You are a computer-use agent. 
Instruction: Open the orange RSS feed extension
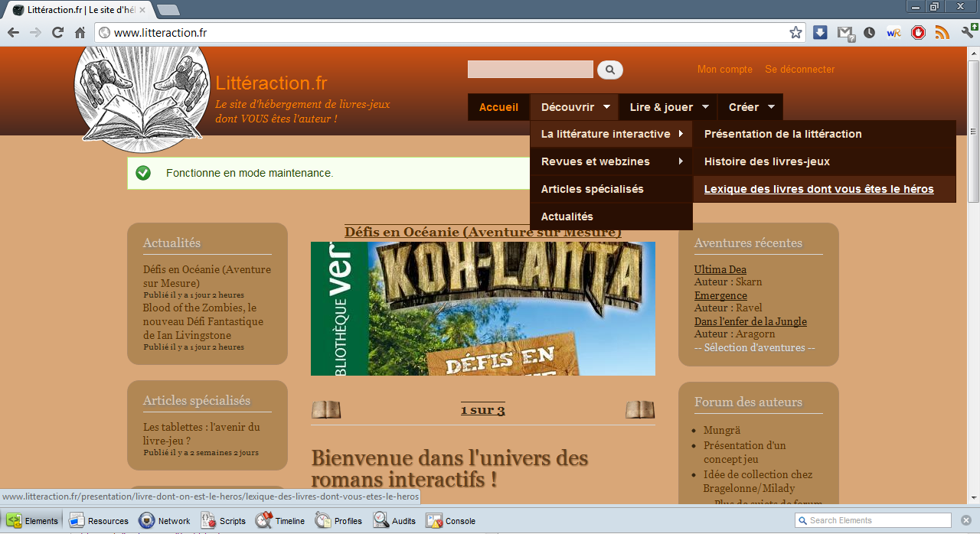point(942,33)
